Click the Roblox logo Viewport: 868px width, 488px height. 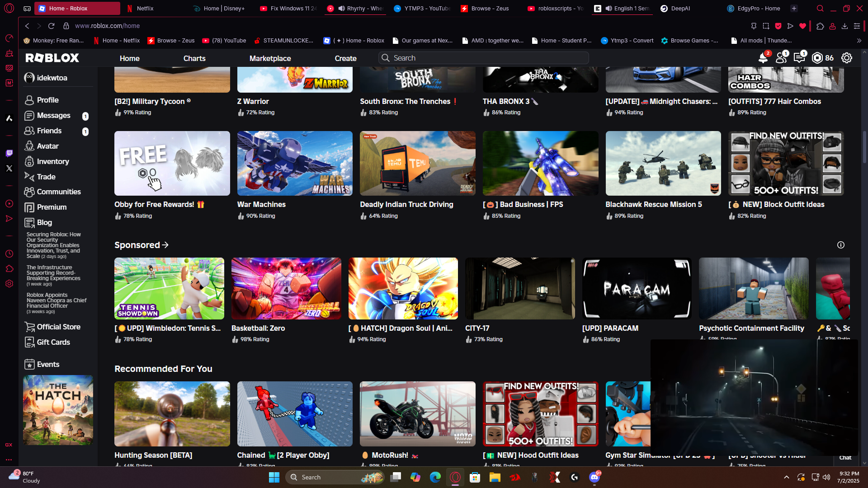click(x=52, y=58)
